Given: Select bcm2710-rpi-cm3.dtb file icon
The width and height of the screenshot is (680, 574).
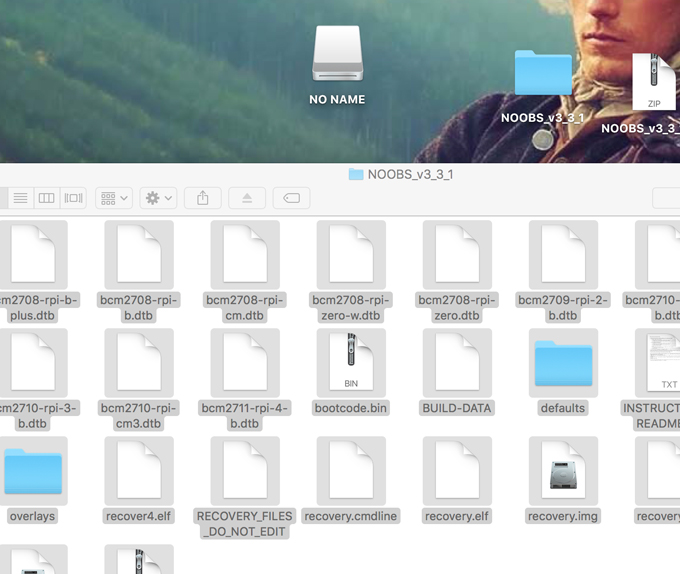Looking at the screenshot, I should [x=139, y=362].
